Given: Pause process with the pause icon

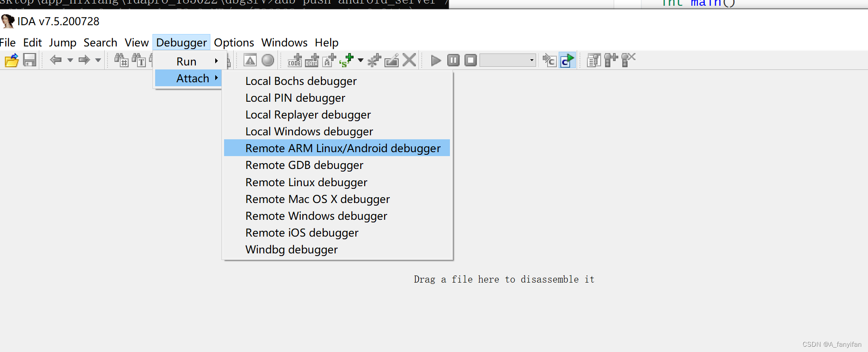Looking at the screenshot, I should [x=453, y=60].
